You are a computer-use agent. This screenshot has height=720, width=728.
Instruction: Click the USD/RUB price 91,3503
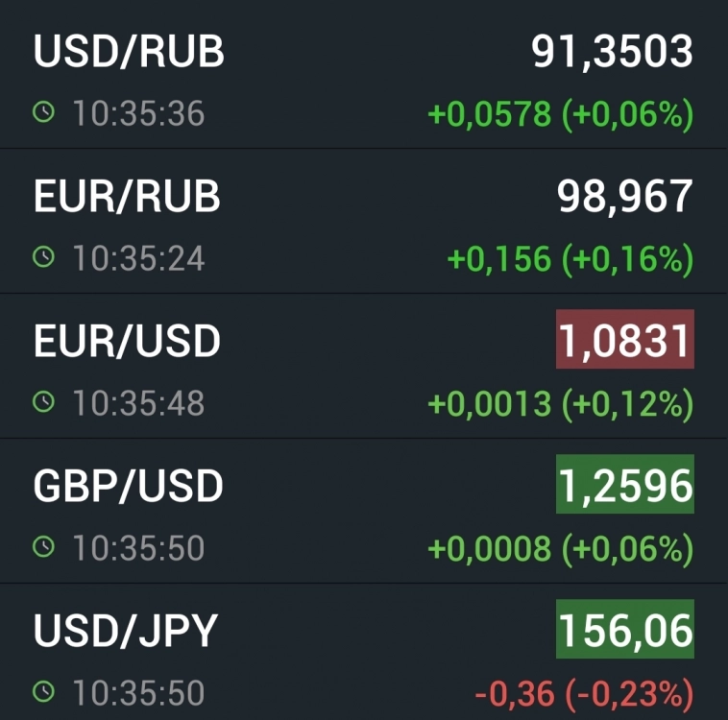coord(612,52)
